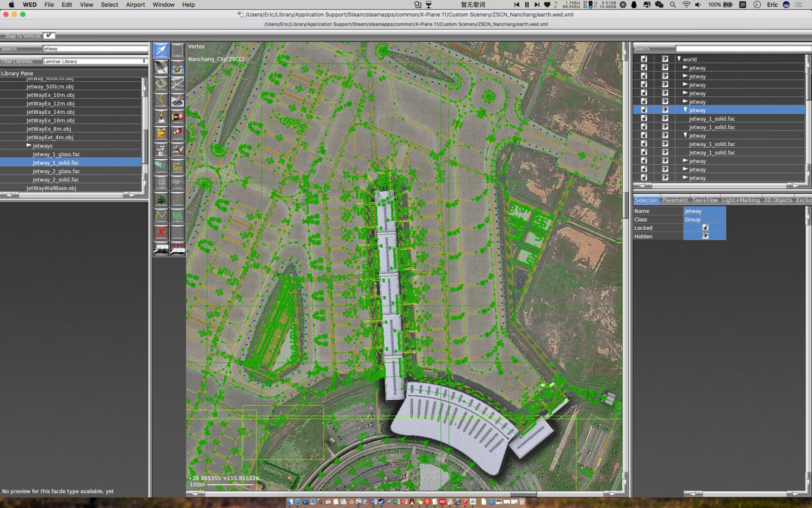Pick the yellow Taxiline marking tool
The height and width of the screenshot is (508, 812).
(x=161, y=100)
